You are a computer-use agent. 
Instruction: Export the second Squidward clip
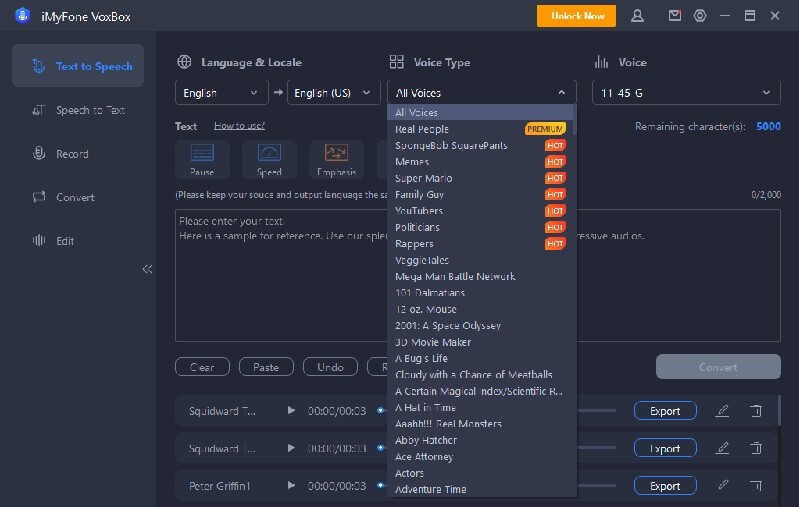[x=665, y=448]
